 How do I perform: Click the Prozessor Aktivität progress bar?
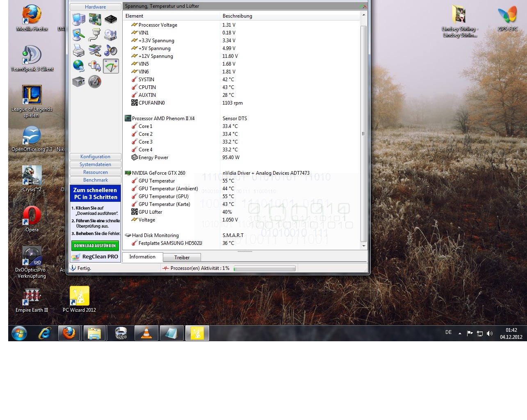265,268
